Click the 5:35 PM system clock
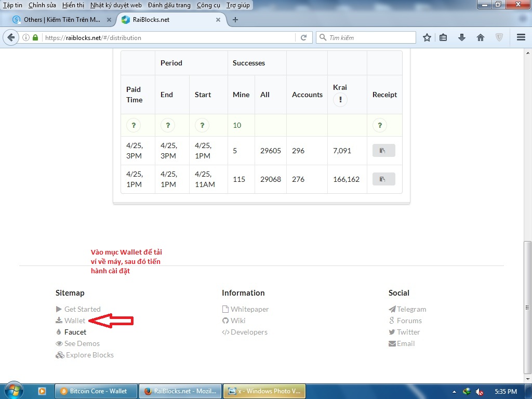Image resolution: width=532 pixels, height=399 pixels. point(506,392)
